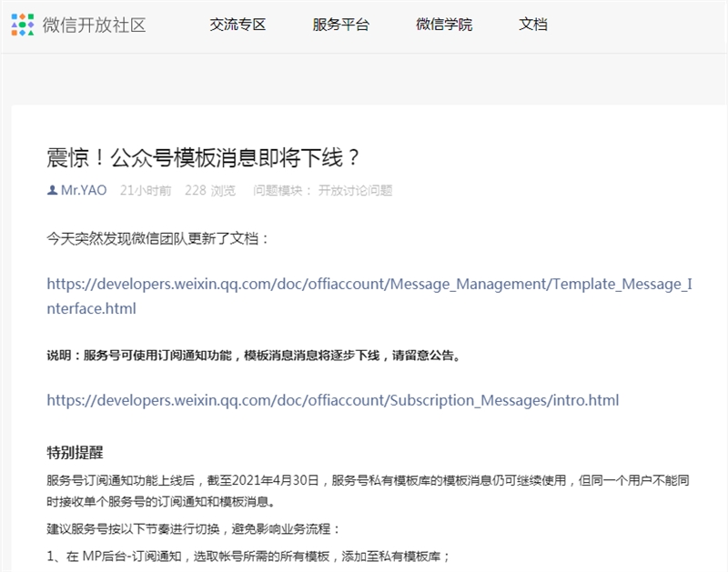Viewport: 728px width, 572px height.
Task: Click the line 时接收单个服务号的订阅通知和模板消息
Action: [161, 501]
